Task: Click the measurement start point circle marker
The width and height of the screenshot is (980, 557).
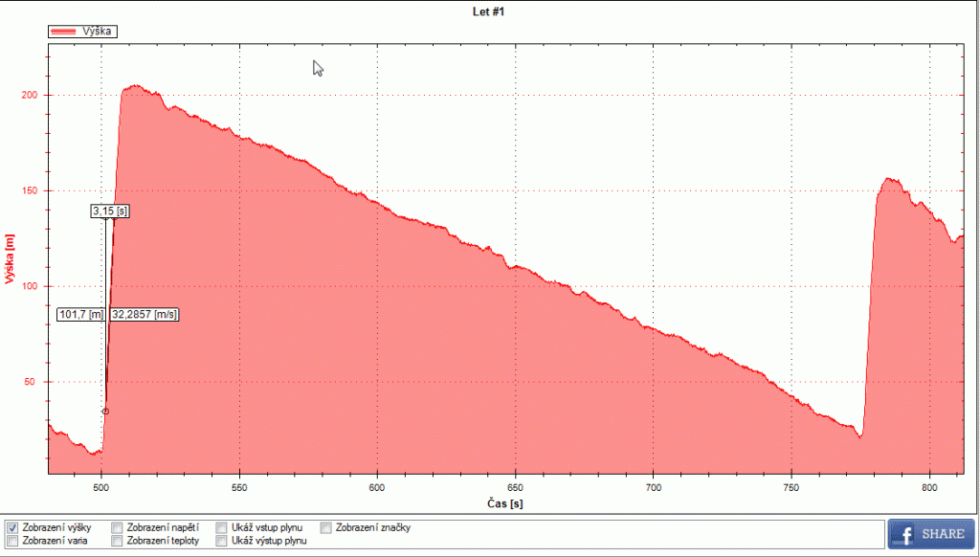Action: (x=105, y=412)
